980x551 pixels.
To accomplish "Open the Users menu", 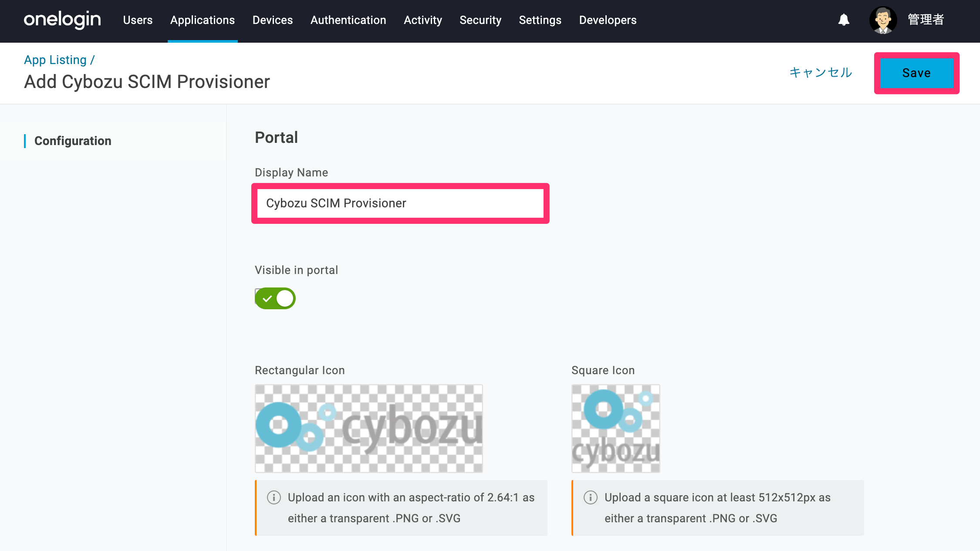I will pyautogui.click(x=138, y=20).
